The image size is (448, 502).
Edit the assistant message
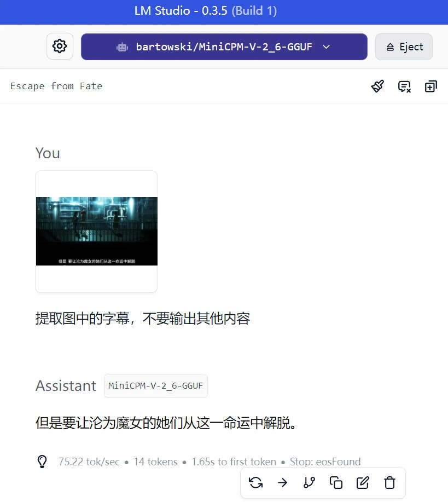[x=363, y=482]
